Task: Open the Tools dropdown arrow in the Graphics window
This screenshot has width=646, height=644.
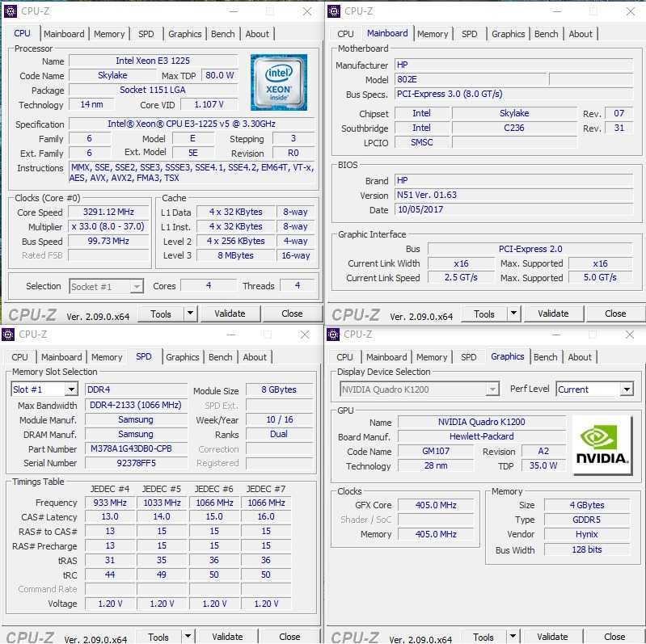Action: tap(513, 636)
